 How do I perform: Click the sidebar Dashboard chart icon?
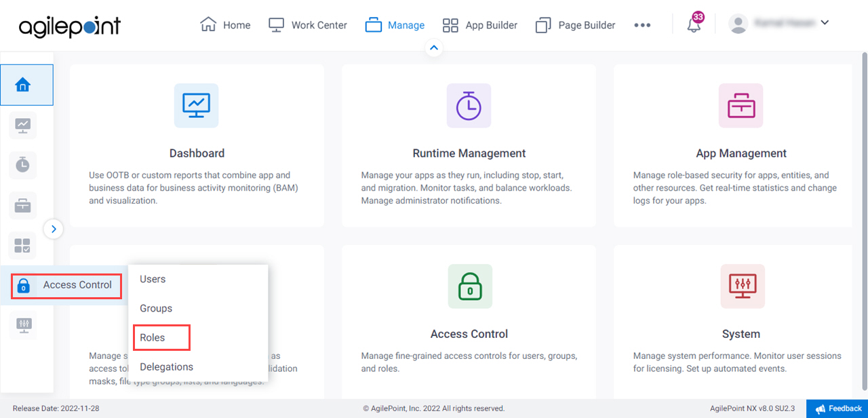[x=23, y=125]
